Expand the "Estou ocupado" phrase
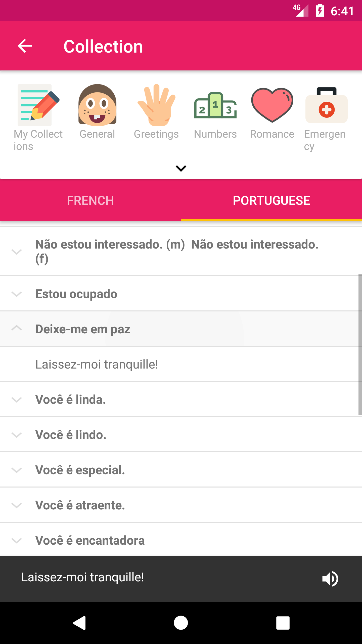 point(17,294)
